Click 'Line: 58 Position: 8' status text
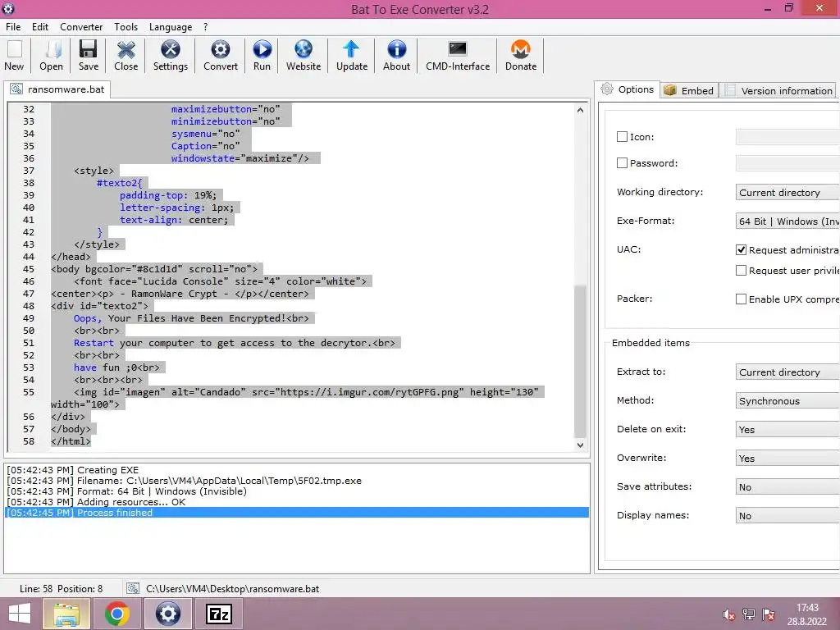840x630 pixels. pyautogui.click(x=61, y=588)
